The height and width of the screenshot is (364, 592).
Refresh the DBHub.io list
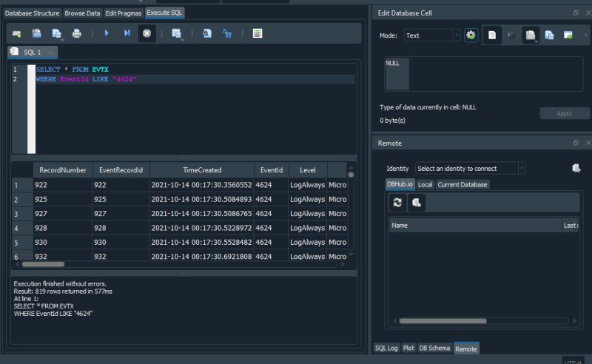coord(397,203)
